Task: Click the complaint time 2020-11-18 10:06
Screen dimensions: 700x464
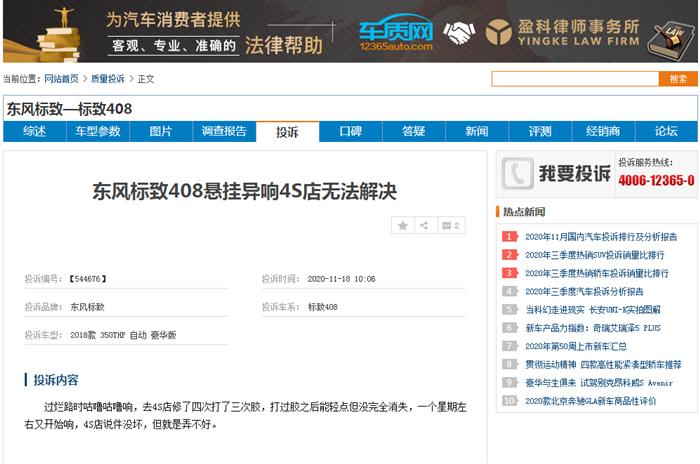Action: tap(341, 279)
